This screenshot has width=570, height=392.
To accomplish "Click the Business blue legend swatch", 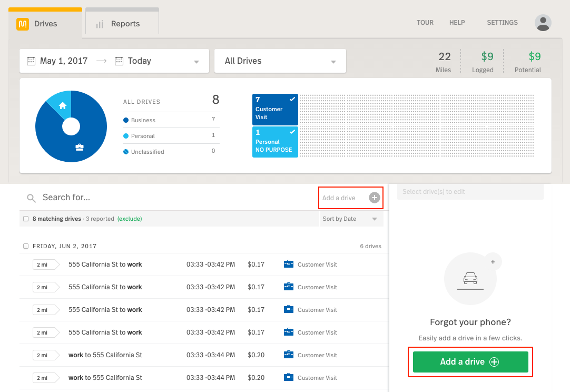I will [x=126, y=120].
